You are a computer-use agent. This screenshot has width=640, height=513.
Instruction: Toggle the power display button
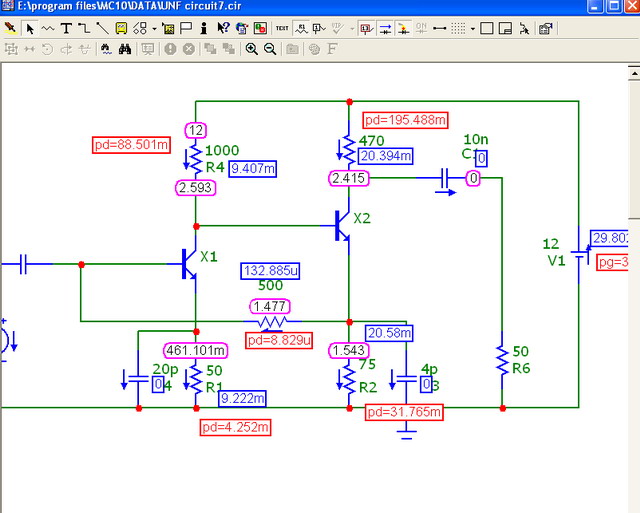pyautogui.click(x=402, y=28)
